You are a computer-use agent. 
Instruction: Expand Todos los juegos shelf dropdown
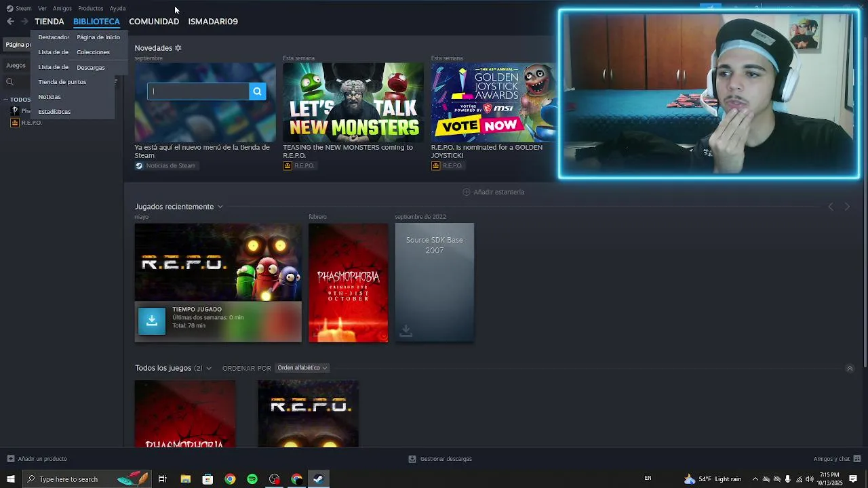208,368
